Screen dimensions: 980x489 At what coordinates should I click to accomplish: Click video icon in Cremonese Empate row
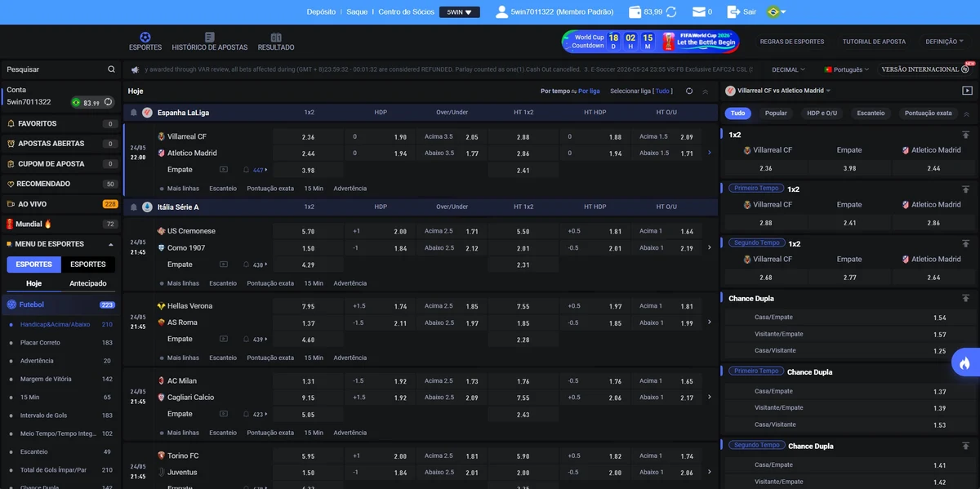point(224,265)
